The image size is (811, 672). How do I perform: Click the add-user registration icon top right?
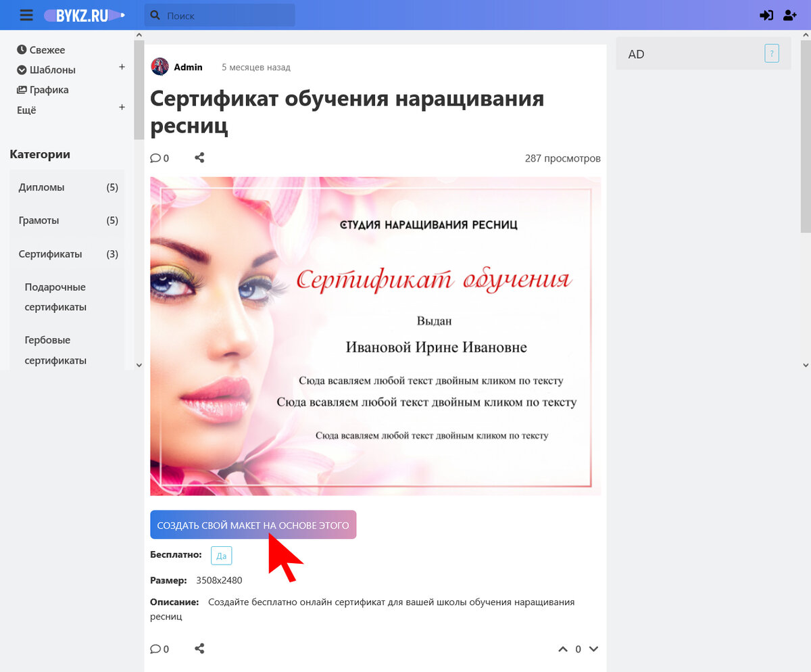[789, 14]
